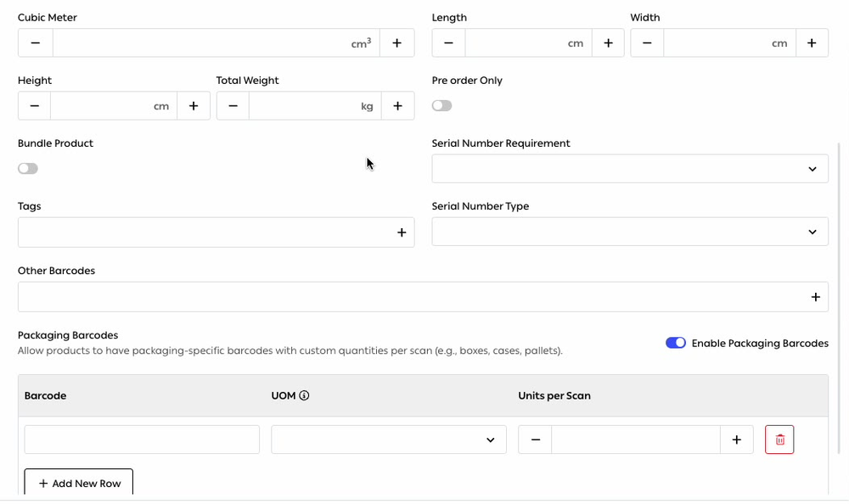Image resolution: width=849 pixels, height=504 pixels.
Task: Focus the Total Weight input field
Action: [x=315, y=105]
